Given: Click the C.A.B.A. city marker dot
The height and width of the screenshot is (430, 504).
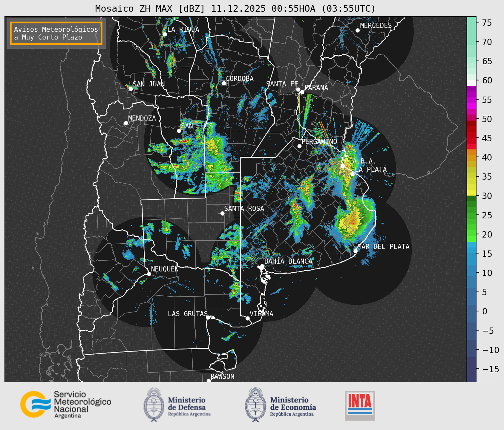Looking at the screenshot, I should pos(343,166).
